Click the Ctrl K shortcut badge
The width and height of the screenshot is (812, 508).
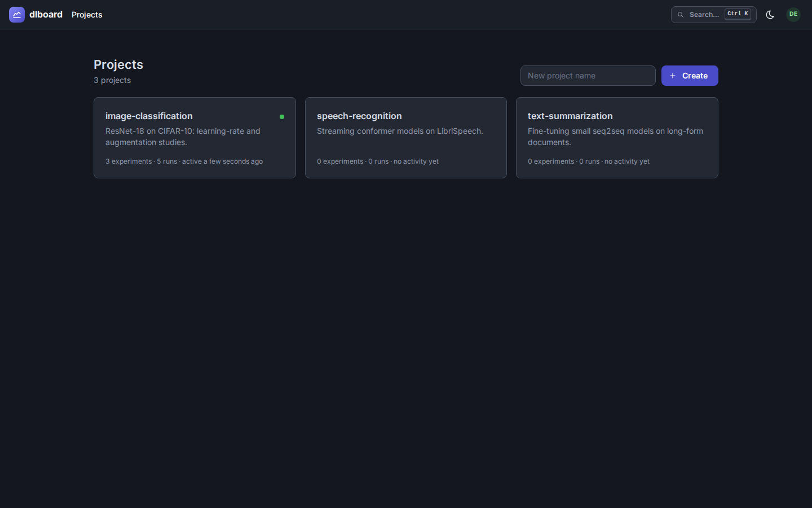[738, 14]
